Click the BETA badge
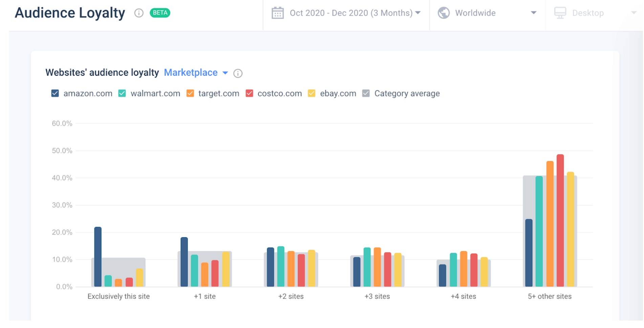This screenshot has height=328, width=644. pos(160,13)
